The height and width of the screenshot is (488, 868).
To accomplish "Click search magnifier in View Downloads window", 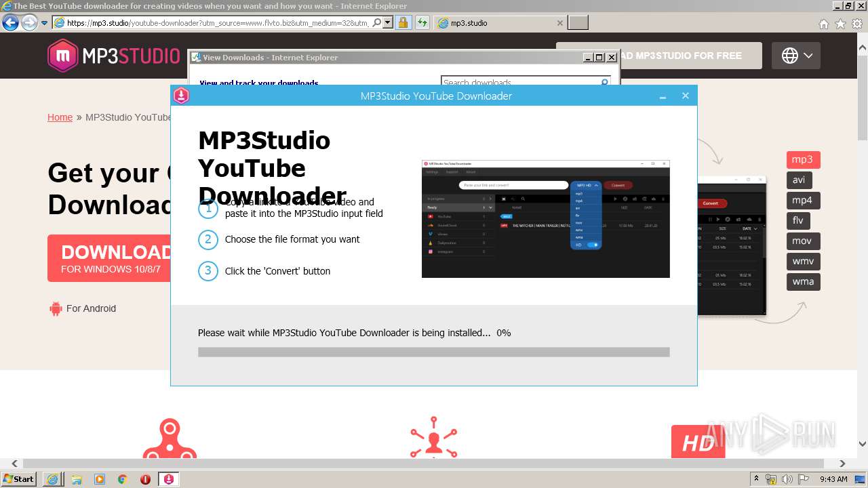I will coord(604,81).
